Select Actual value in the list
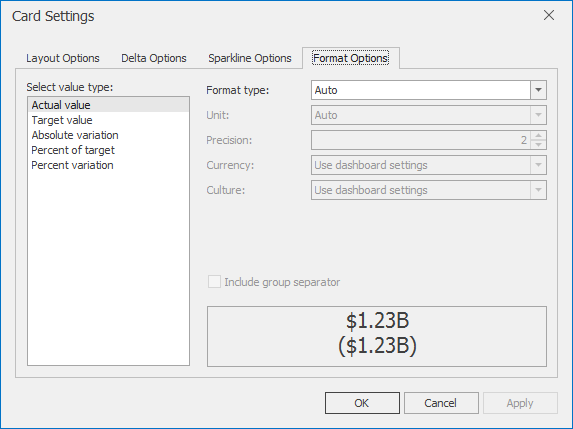This screenshot has height=429, width=573. click(x=108, y=105)
